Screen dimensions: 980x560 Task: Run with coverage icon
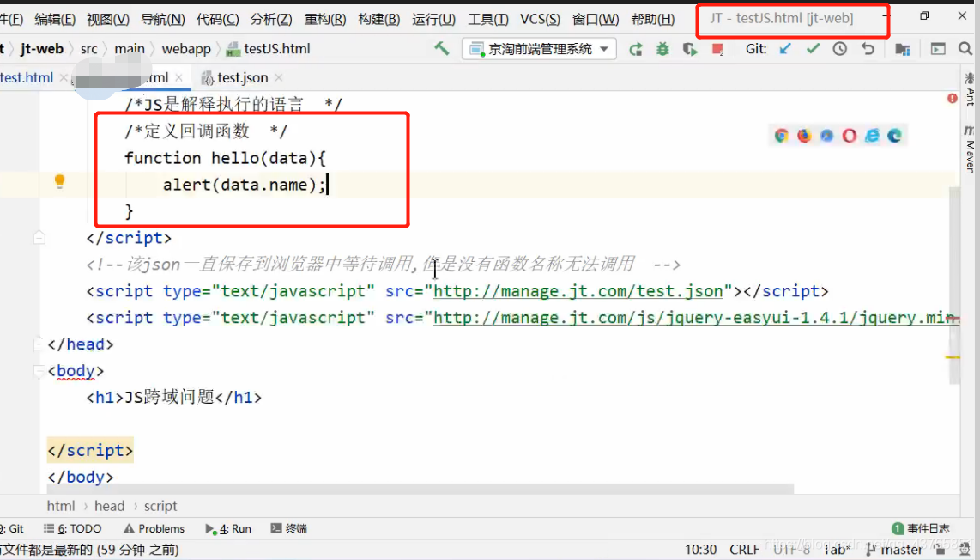point(690,49)
